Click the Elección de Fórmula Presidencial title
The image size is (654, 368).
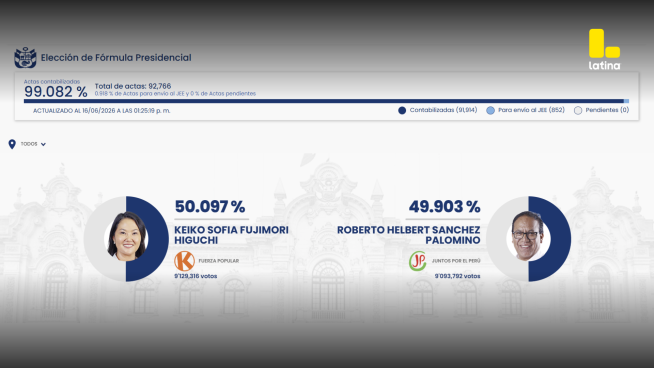[x=116, y=58]
